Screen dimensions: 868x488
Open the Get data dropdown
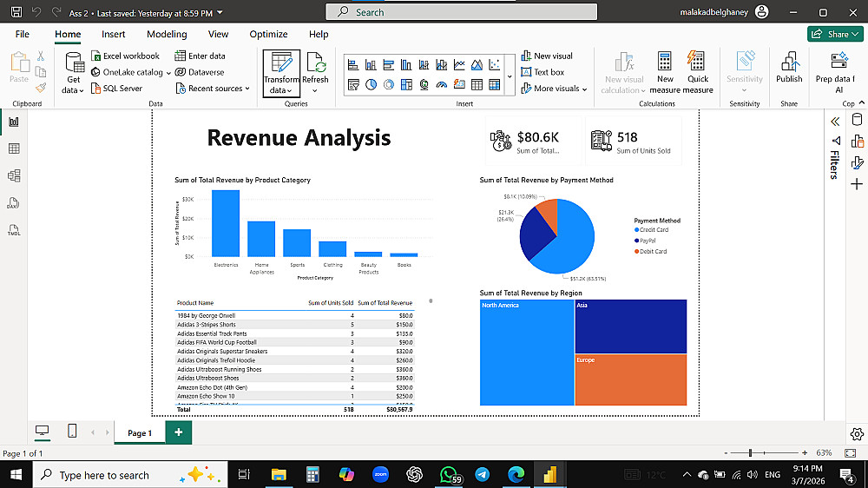tap(73, 73)
